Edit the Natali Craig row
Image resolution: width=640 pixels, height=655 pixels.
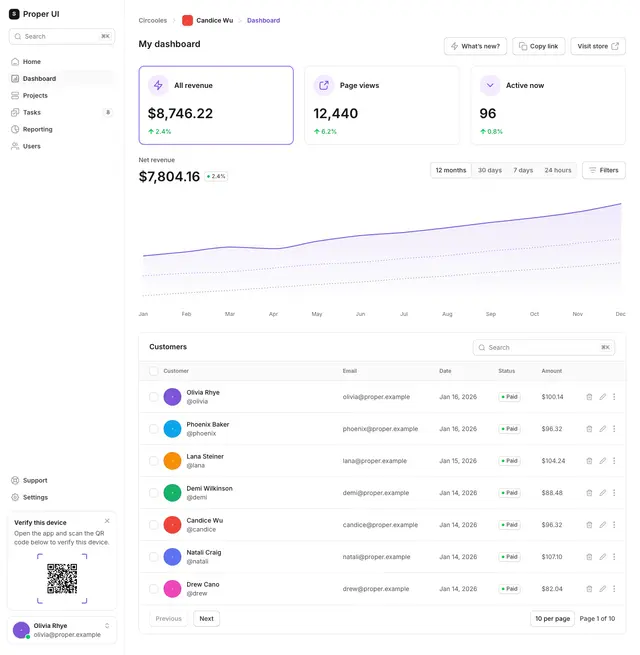tap(602, 557)
